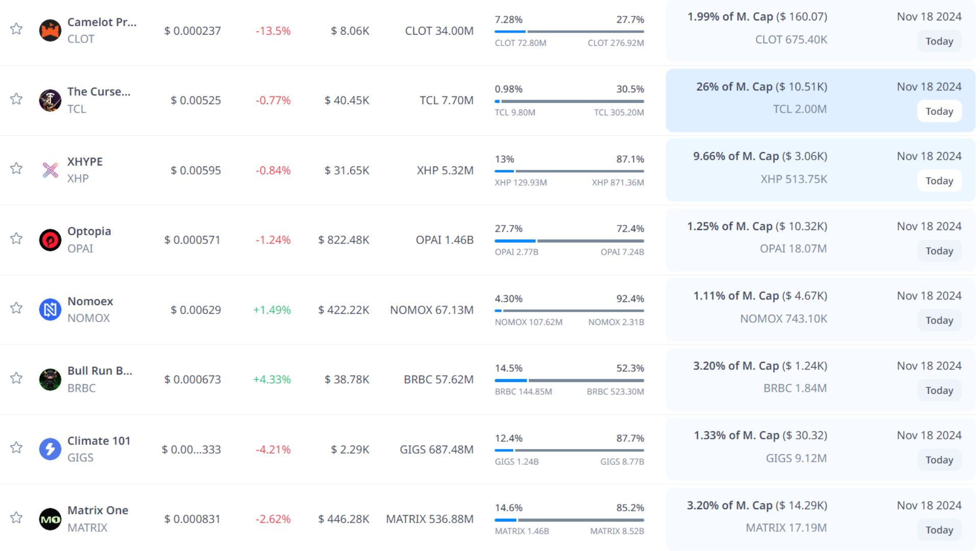Viewport: 980px width, 551px height.
Task: Click the XHYPE XHP token logo
Action: 50,170
